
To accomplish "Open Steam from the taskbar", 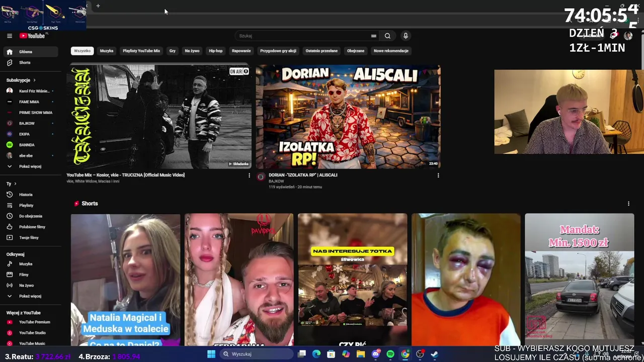I will click(x=434, y=354).
